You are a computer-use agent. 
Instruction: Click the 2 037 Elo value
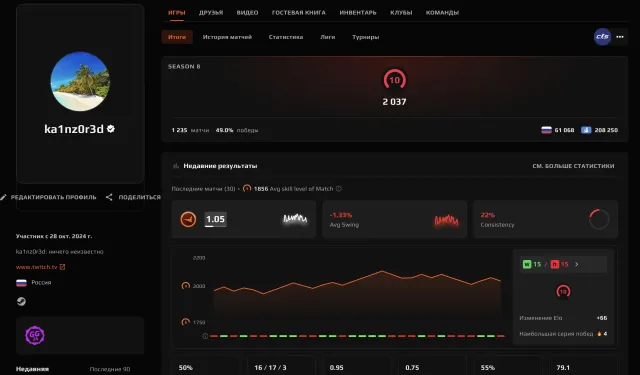point(394,102)
